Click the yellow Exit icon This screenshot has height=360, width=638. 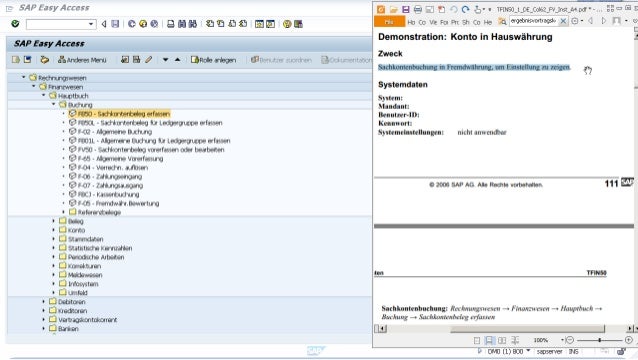143,24
